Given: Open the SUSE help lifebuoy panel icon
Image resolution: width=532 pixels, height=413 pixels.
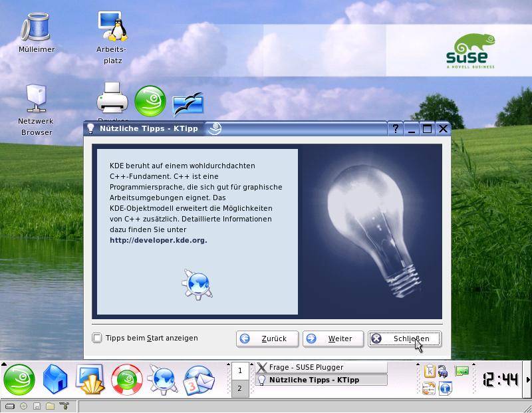Looking at the screenshot, I should pyautogui.click(x=127, y=379).
